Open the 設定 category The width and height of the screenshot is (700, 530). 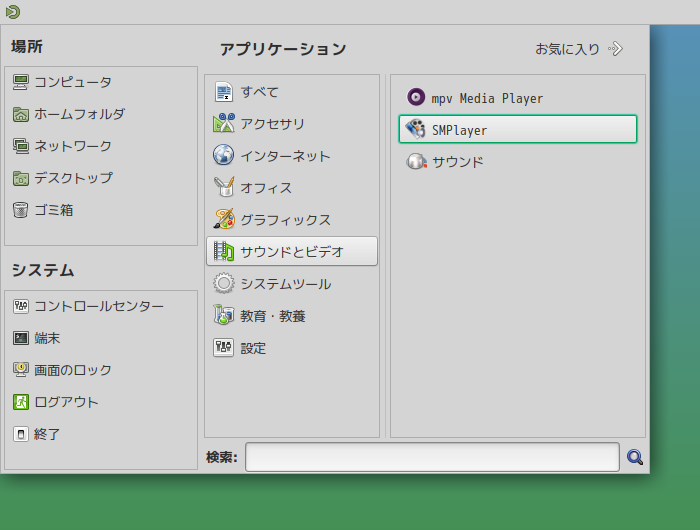click(x=292, y=347)
